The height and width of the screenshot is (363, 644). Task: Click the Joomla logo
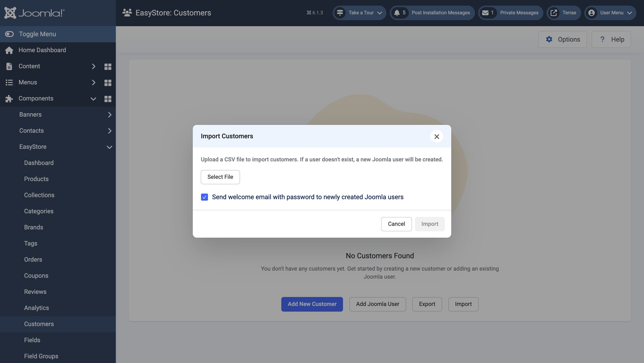pyautogui.click(x=34, y=13)
